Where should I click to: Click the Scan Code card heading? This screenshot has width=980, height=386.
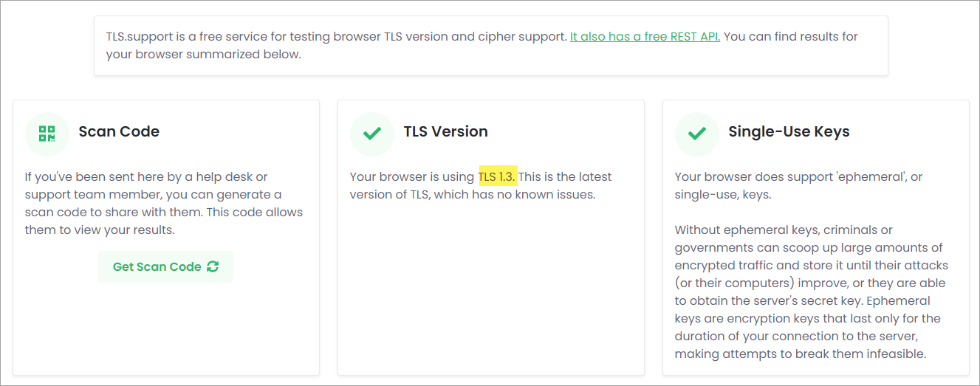coord(119,131)
